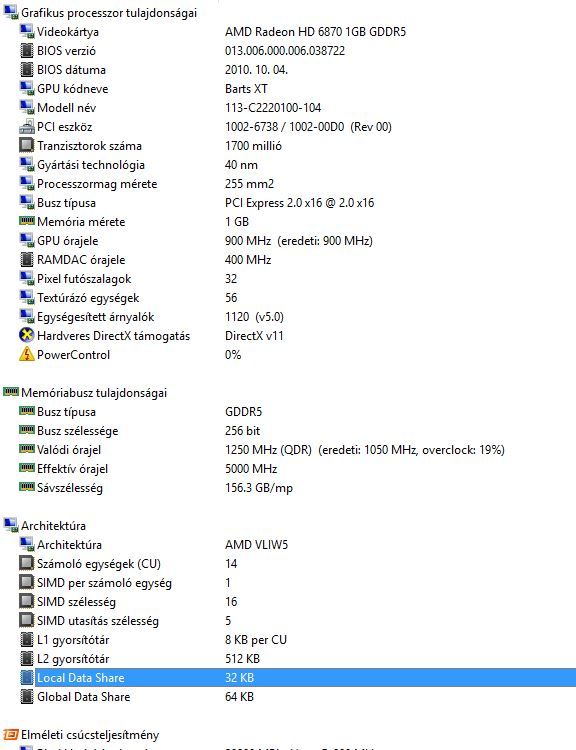Select the Memóriabusz tulajdonságai header
Screen dimensions: 576x750
[94, 393]
